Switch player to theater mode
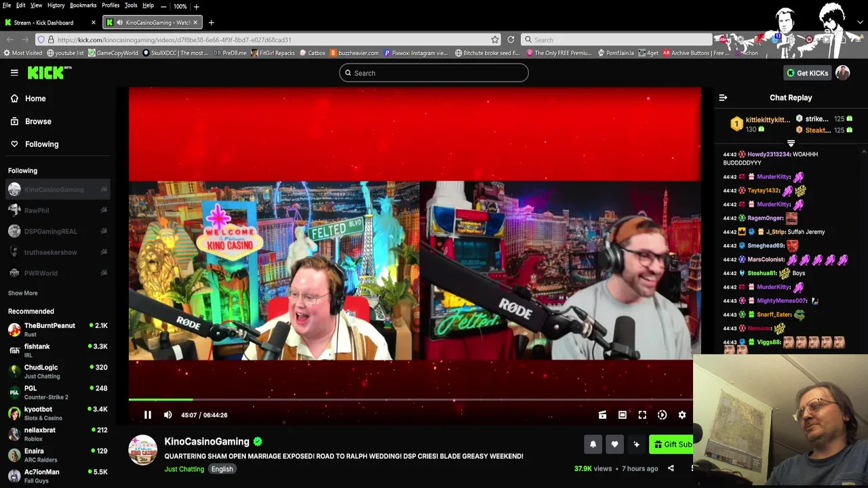 [622, 415]
